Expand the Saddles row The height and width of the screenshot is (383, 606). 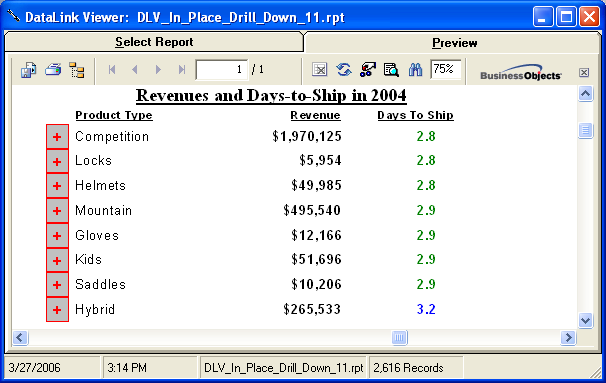(57, 285)
